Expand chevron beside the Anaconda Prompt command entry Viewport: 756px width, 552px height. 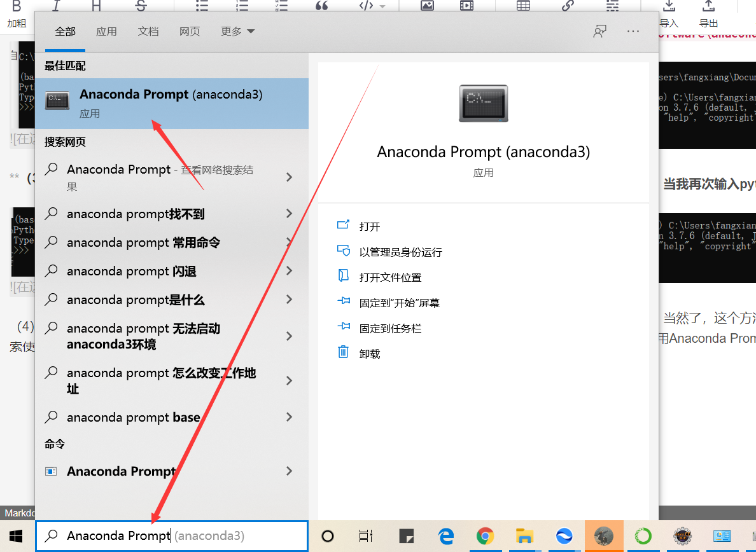290,471
